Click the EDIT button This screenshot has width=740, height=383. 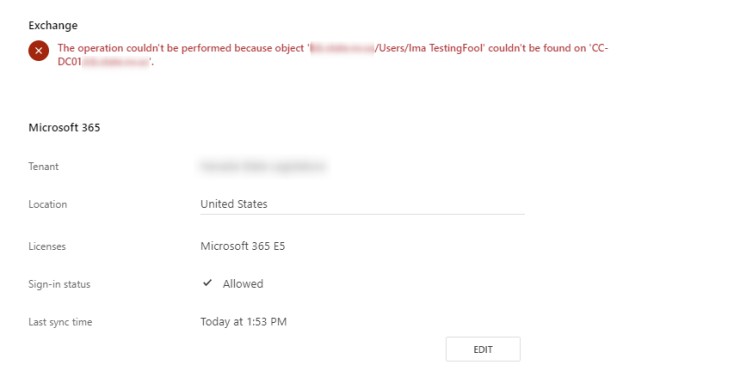tap(483, 349)
